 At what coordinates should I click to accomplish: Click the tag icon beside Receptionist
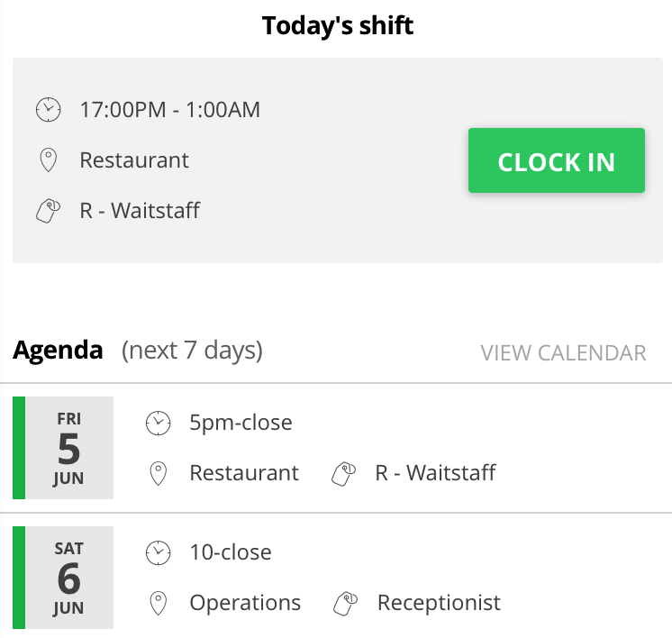[x=345, y=603]
